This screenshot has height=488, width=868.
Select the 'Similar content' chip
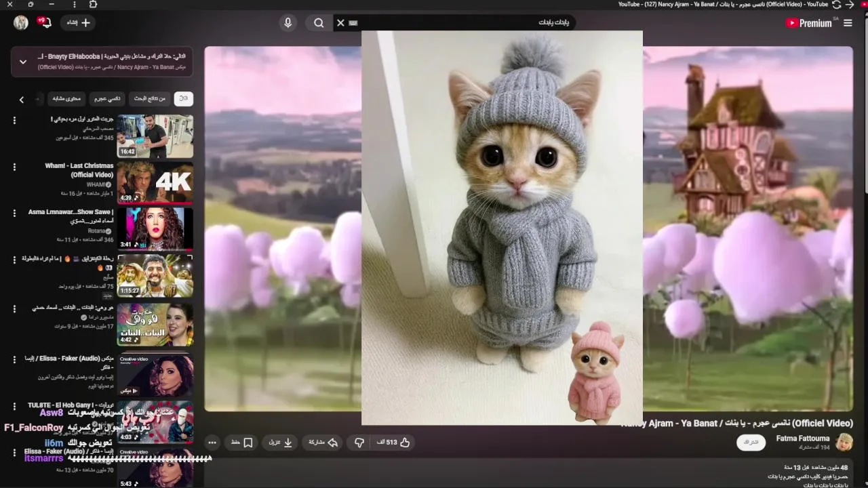click(66, 99)
